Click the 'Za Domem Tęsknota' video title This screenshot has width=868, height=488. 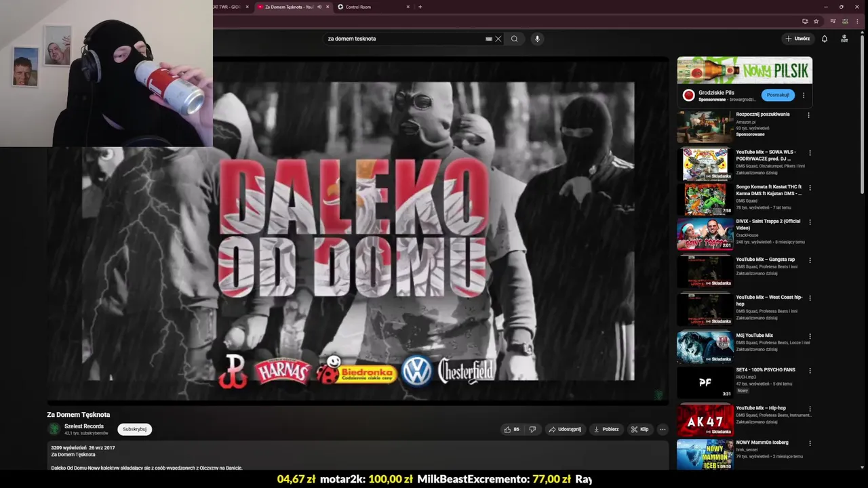(x=78, y=415)
